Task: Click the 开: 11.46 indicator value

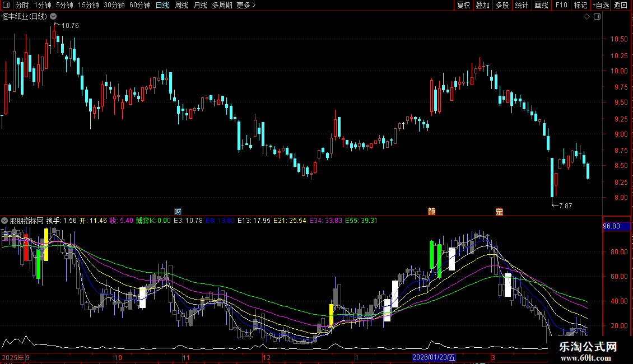Action: click(x=93, y=221)
